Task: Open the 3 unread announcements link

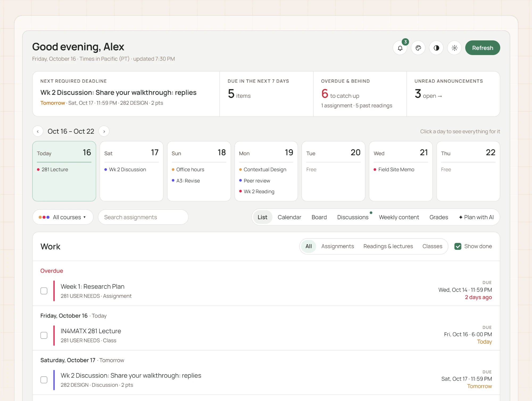Action: click(x=428, y=94)
